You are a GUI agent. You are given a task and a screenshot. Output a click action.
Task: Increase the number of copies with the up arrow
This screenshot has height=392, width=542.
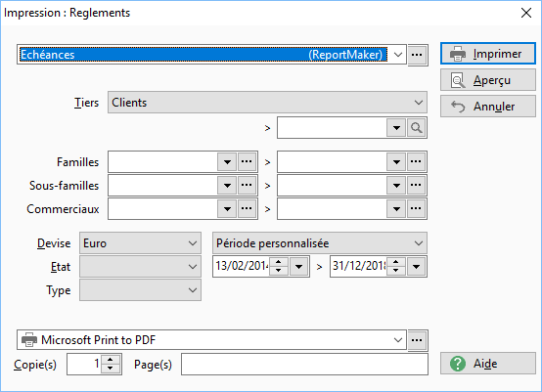click(111, 360)
